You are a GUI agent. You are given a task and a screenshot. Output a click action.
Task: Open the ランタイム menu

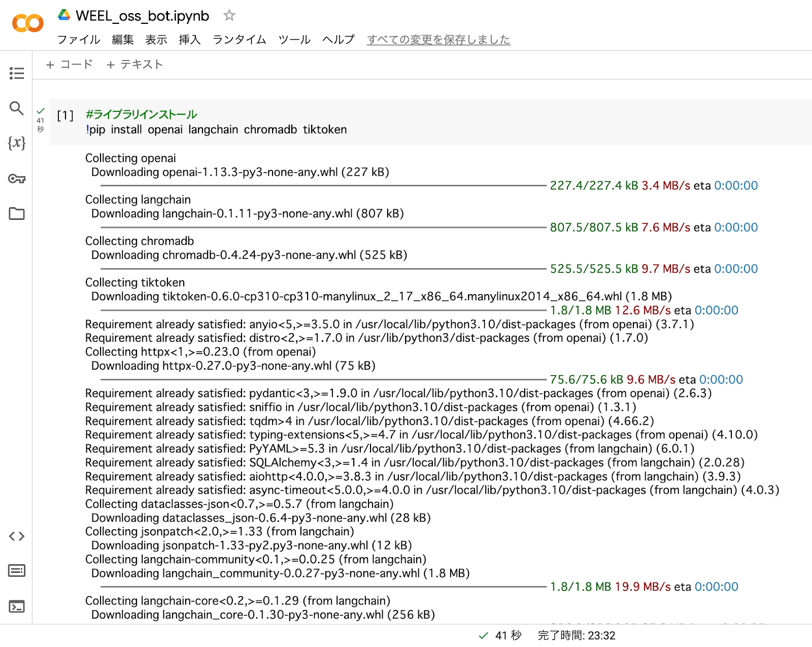pos(240,40)
